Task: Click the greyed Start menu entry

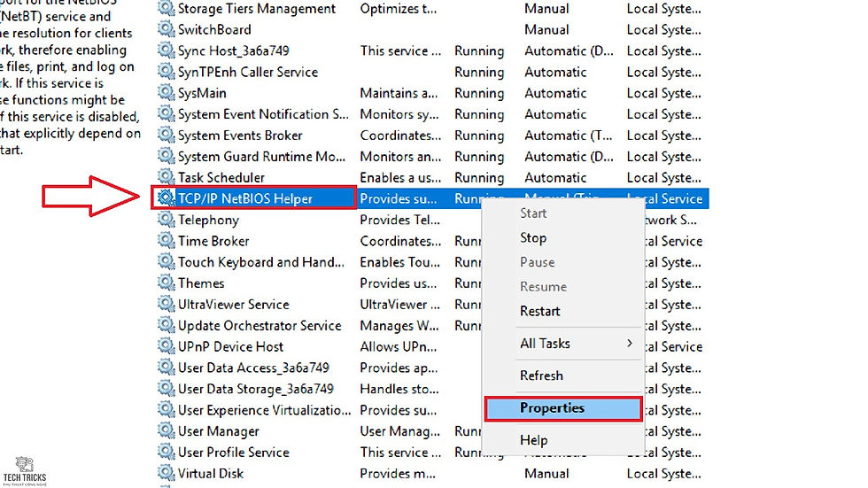Action: coord(533,213)
